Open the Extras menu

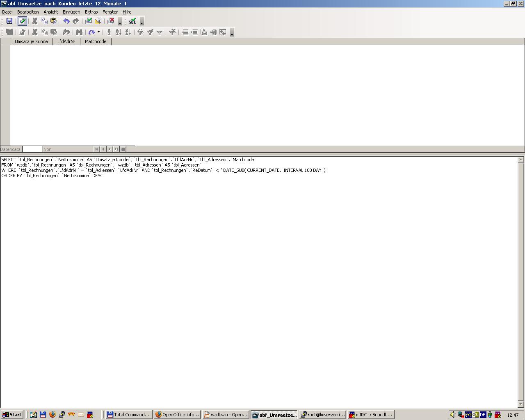[91, 12]
